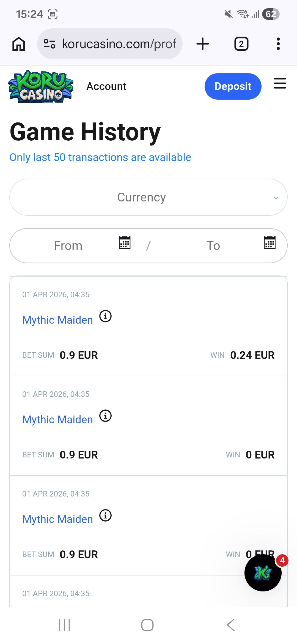Open the To date calendar icon

pyautogui.click(x=269, y=242)
